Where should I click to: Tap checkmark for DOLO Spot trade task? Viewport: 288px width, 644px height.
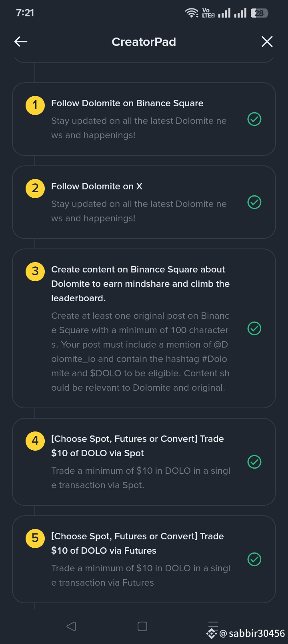(254, 462)
